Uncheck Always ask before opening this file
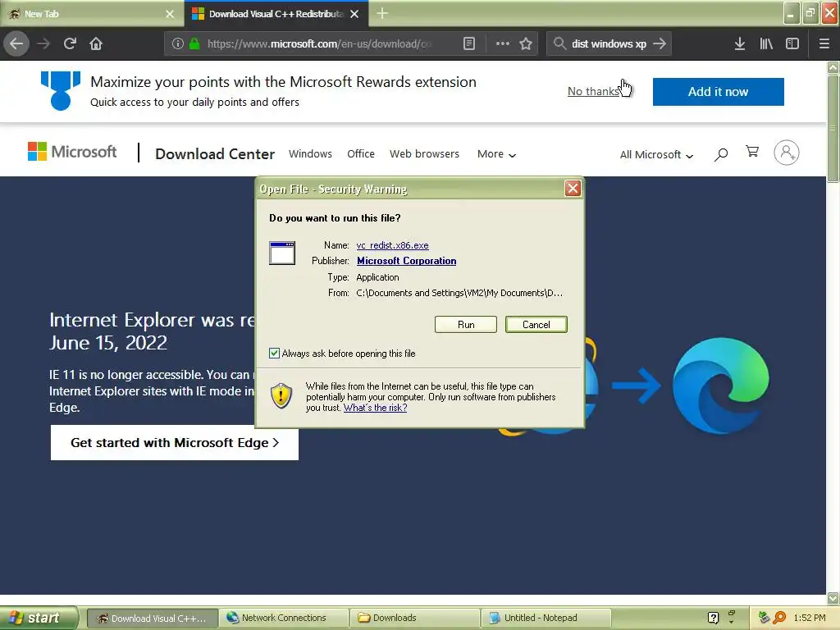 (x=274, y=353)
